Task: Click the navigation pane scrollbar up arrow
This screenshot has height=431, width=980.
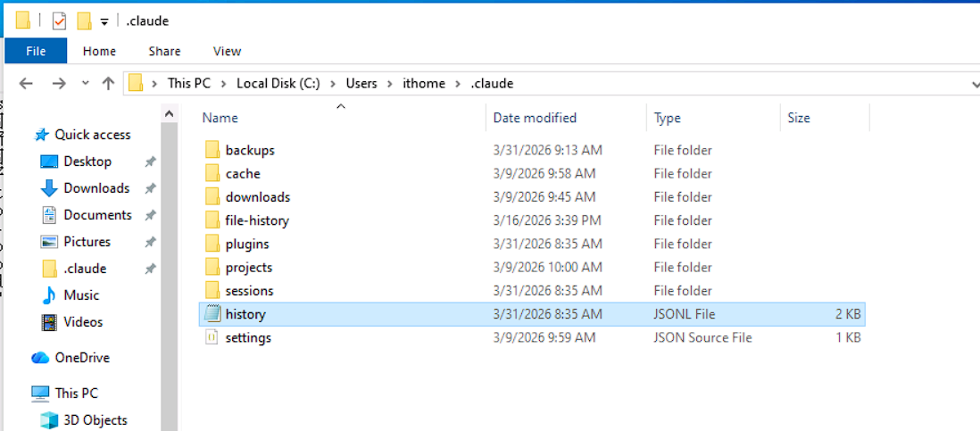Action: coord(169,113)
